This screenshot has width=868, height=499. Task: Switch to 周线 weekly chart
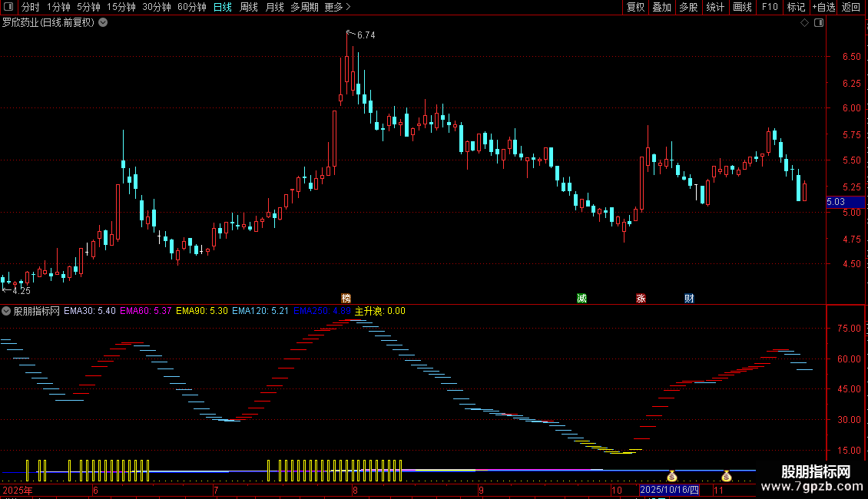tap(249, 7)
